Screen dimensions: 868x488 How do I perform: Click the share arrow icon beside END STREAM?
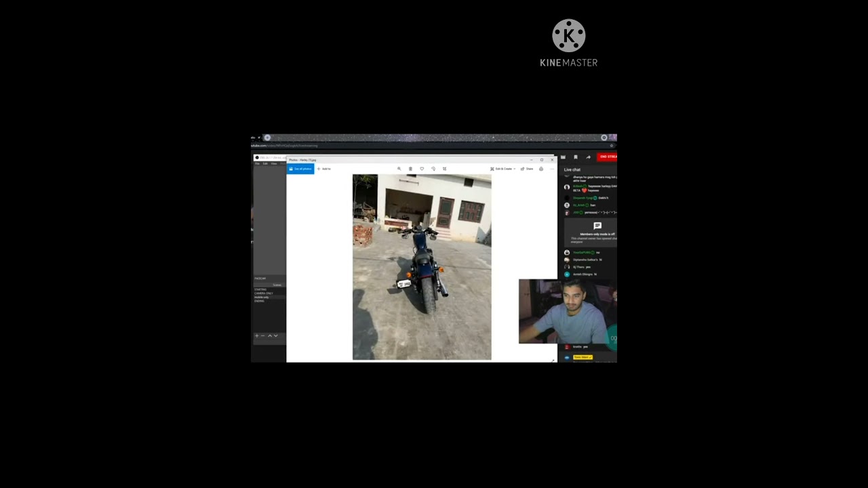588,157
